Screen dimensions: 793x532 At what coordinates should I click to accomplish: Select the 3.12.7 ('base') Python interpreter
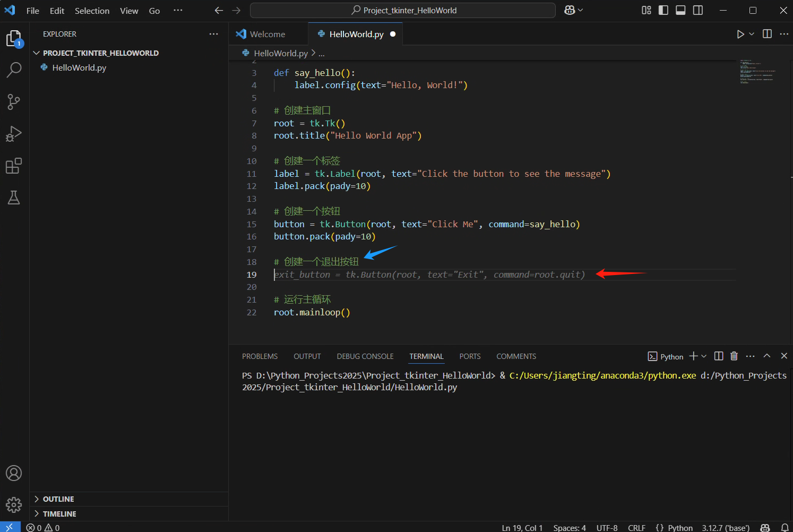pos(726,528)
